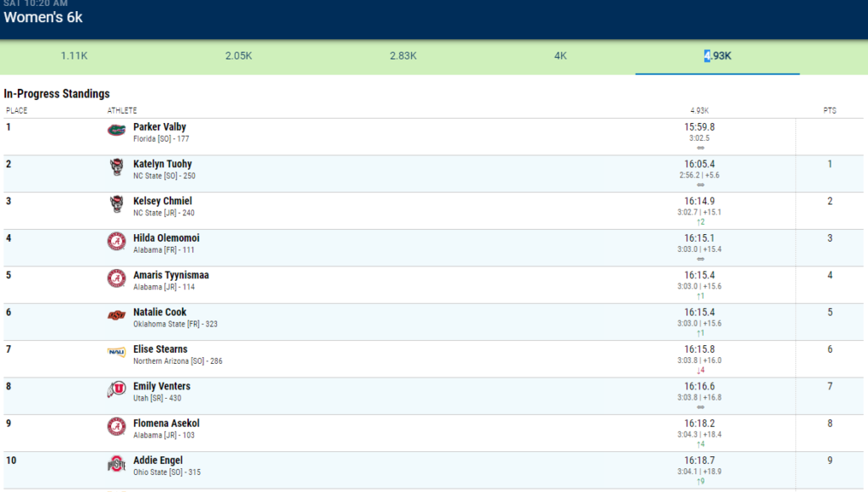Open Addie Engel's athlete profile
Viewport: 868px width, 492px height.
click(158, 461)
